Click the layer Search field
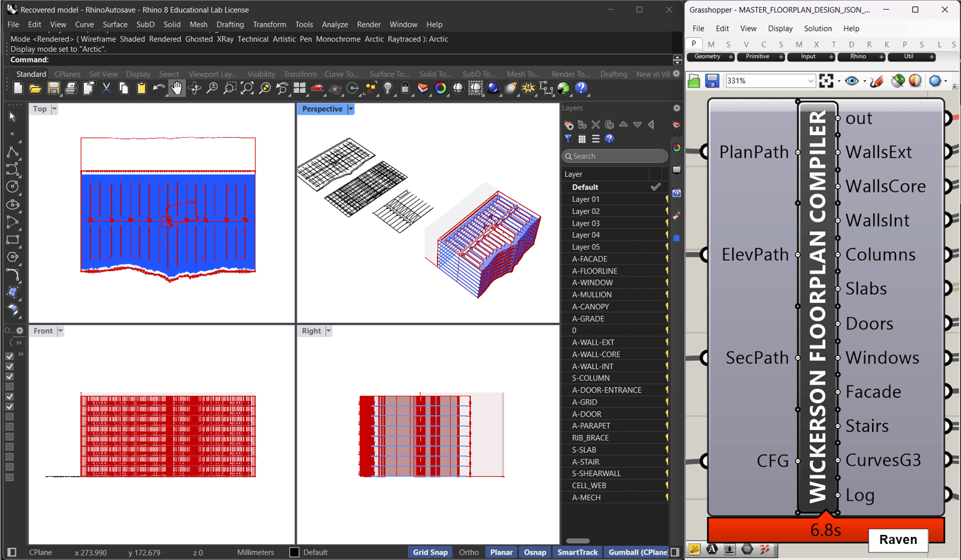The height and width of the screenshot is (560, 961). pyautogui.click(x=615, y=156)
